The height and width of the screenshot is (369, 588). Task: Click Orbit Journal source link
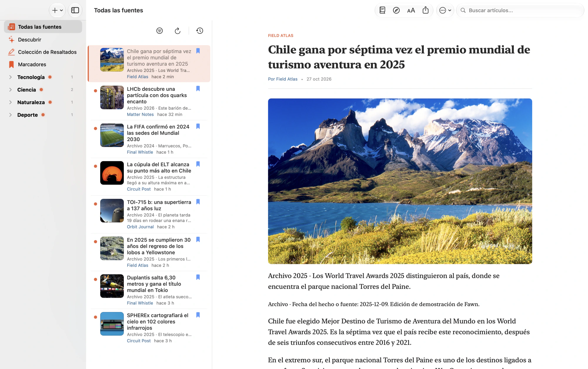click(140, 227)
